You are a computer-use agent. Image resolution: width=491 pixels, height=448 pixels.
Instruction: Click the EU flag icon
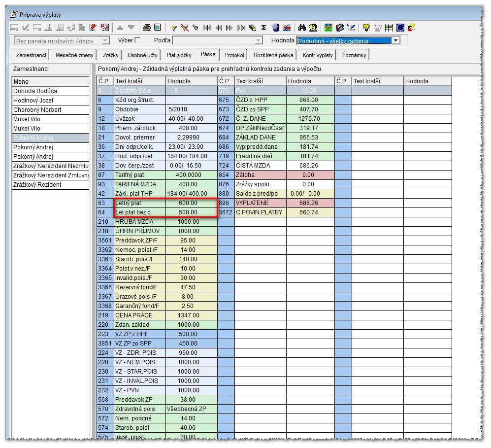[x=400, y=28]
